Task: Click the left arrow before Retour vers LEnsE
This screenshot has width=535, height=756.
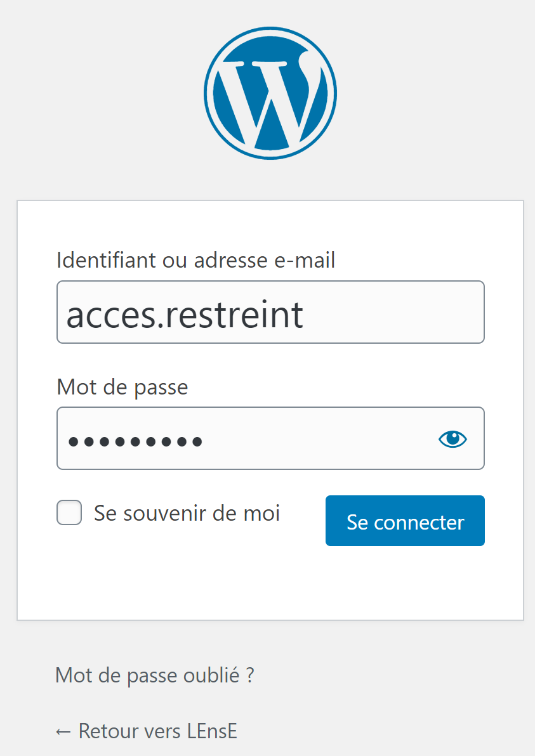Action: (x=63, y=732)
